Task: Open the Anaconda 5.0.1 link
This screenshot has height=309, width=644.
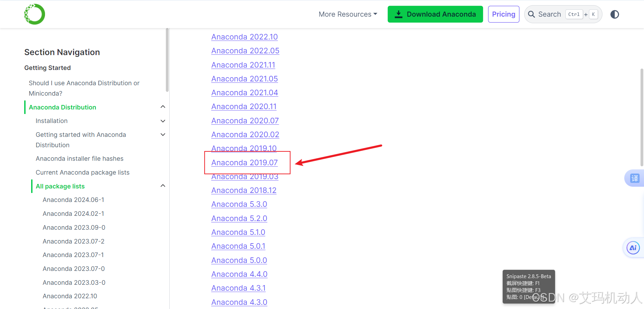Action: click(x=238, y=246)
